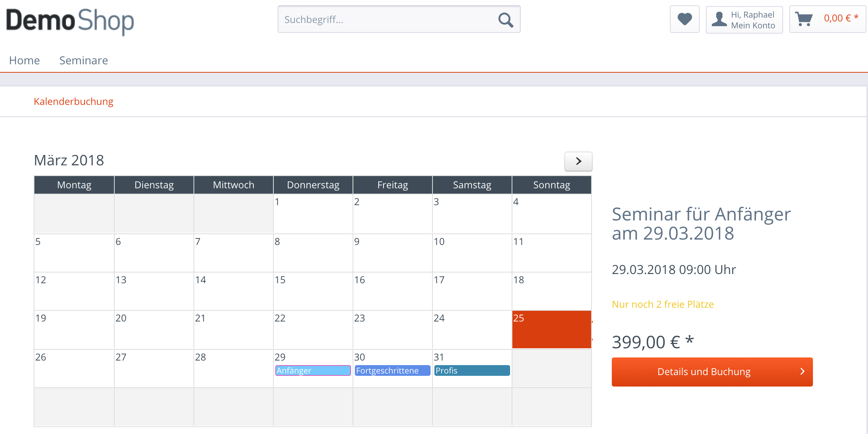Click the Kalenderbuchung breadcrumb link
The image size is (868, 434).
tap(73, 101)
